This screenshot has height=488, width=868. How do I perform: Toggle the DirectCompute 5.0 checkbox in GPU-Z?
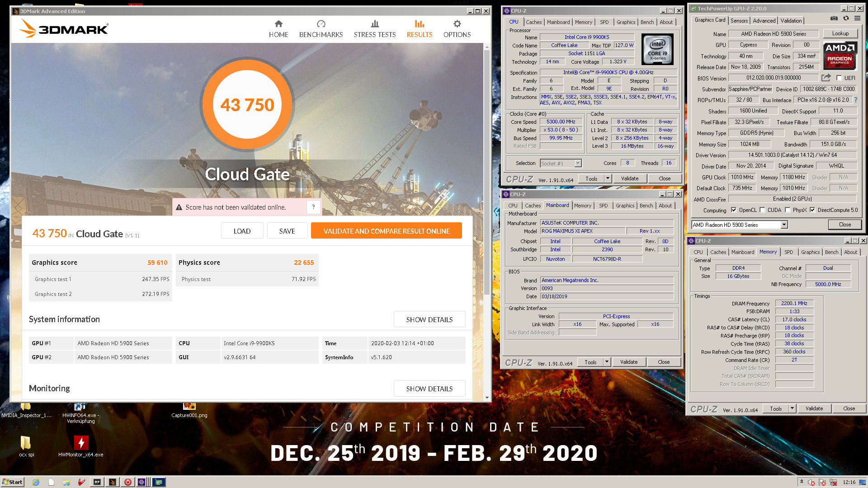(x=812, y=210)
